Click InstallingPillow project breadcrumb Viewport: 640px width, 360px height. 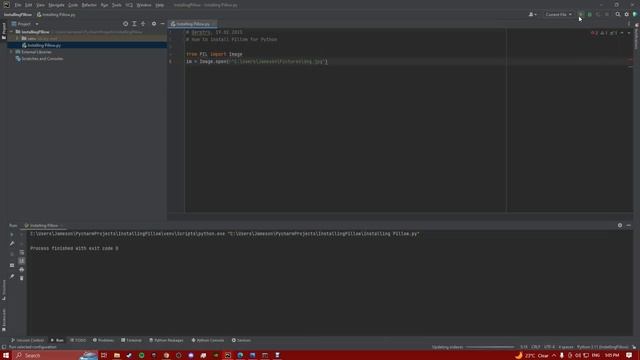point(18,14)
